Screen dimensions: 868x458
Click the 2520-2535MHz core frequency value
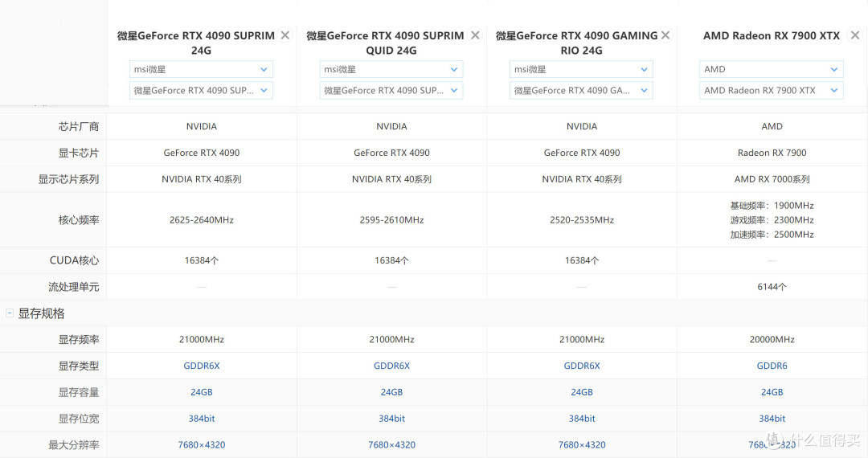[582, 220]
